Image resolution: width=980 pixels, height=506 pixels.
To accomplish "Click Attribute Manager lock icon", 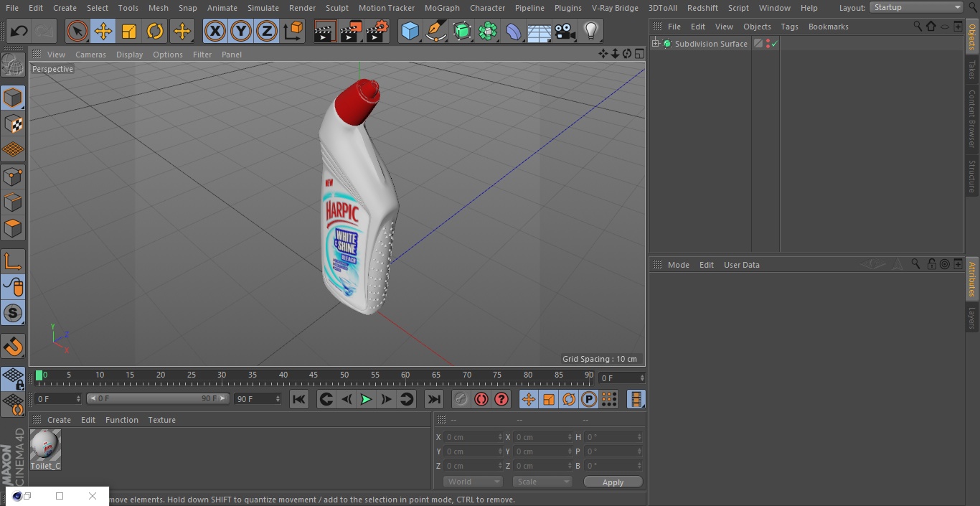I will click(931, 264).
